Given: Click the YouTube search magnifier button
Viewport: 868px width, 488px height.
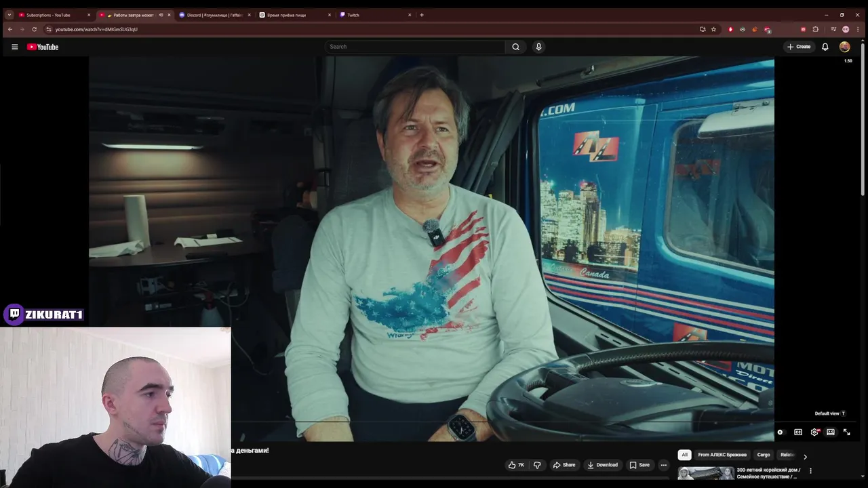Looking at the screenshot, I should coord(515,47).
